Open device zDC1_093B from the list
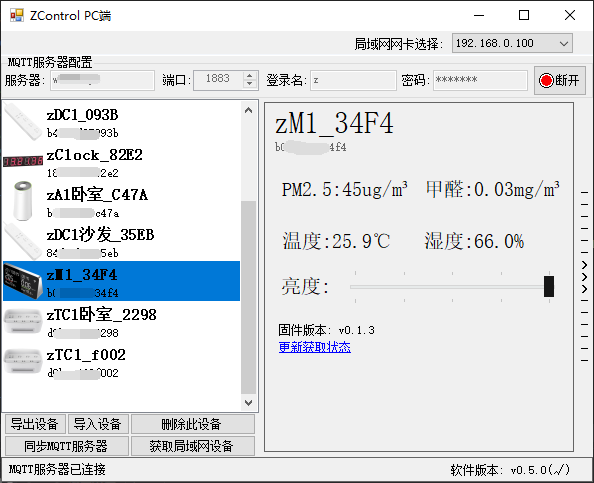594x483 pixels. tap(122, 122)
